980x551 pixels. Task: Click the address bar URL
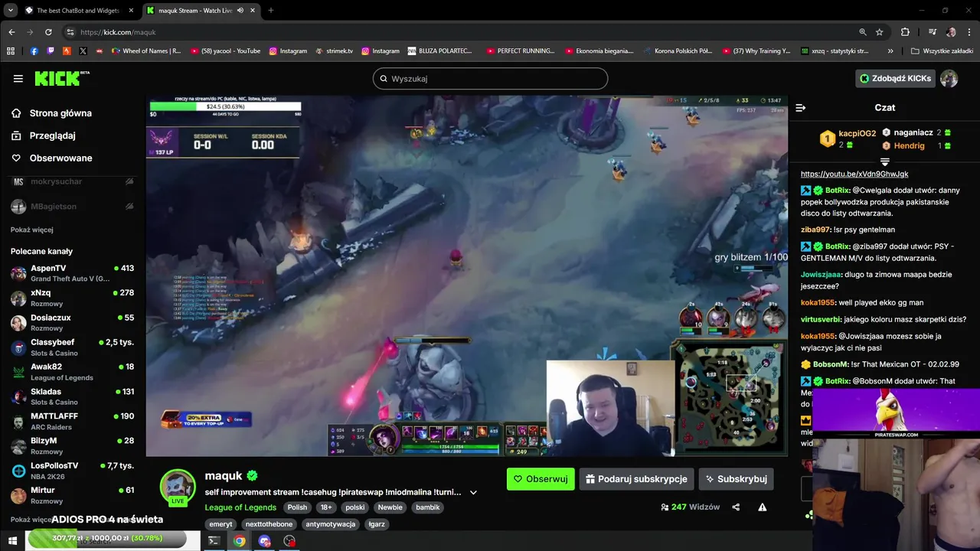[x=118, y=32]
